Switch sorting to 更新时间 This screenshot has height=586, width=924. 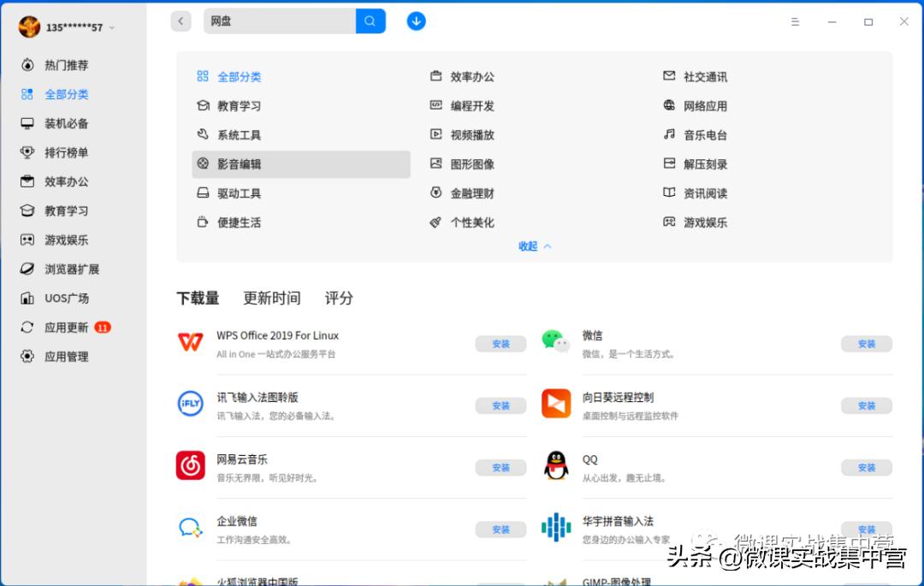tap(271, 299)
